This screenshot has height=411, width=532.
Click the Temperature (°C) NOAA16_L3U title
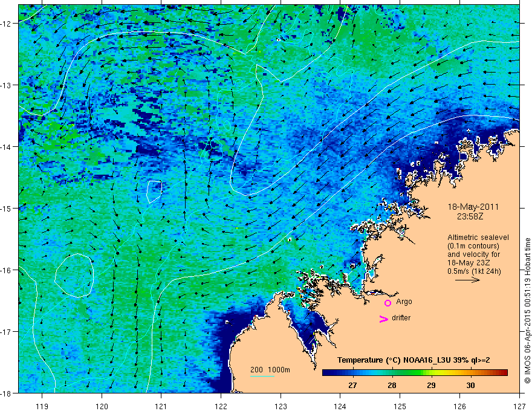point(414,360)
